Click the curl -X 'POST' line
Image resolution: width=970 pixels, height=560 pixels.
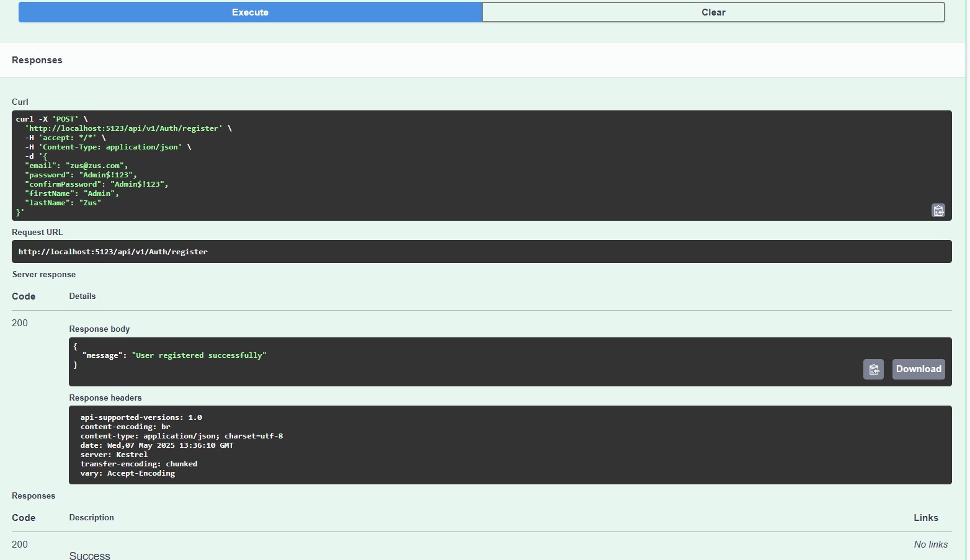pyautogui.click(x=52, y=119)
